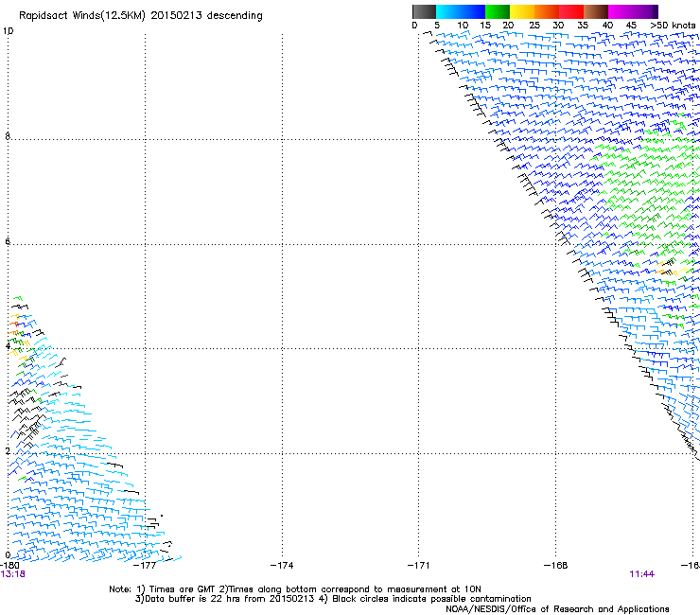Click longitude axis label '-180'
Image resolution: width=700 pixels, height=615 pixels.
pos(9,566)
